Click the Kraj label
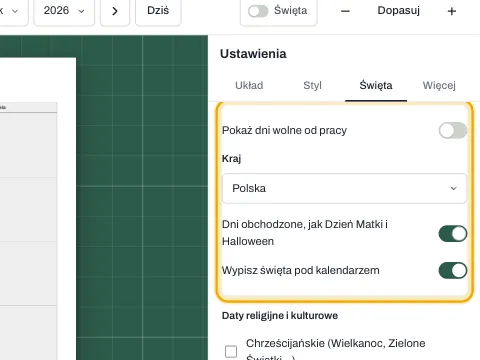 [x=231, y=158]
